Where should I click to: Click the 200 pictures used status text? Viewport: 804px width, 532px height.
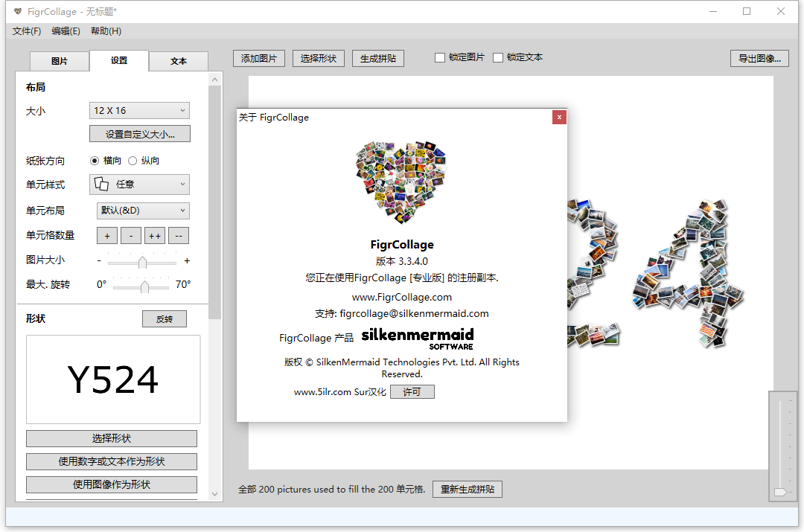tap(332, 490)
